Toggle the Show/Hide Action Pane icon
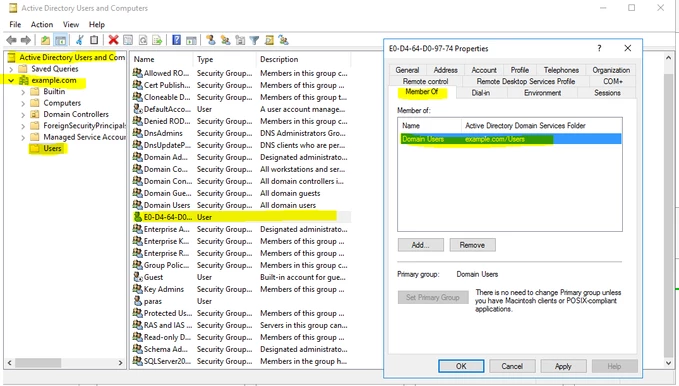Viewport: 679px width, 386px height. coord(191,40)
